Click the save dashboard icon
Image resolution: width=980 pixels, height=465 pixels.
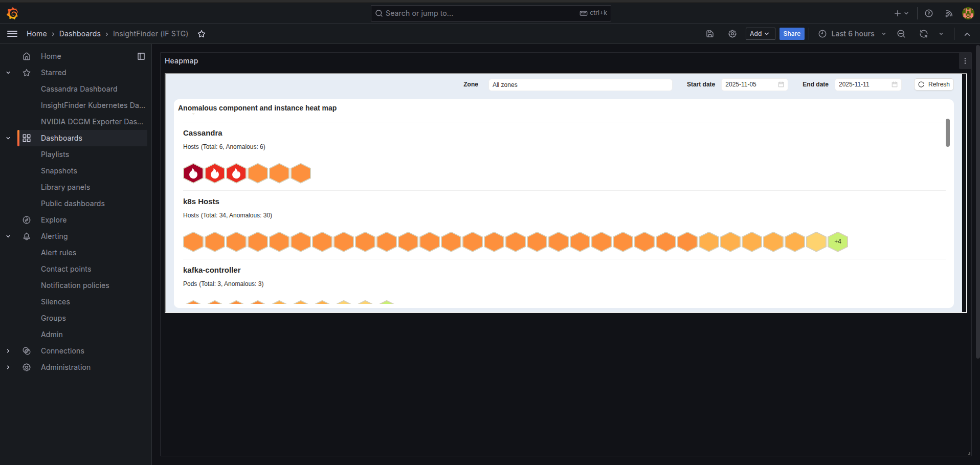click(x=710, y=34)
